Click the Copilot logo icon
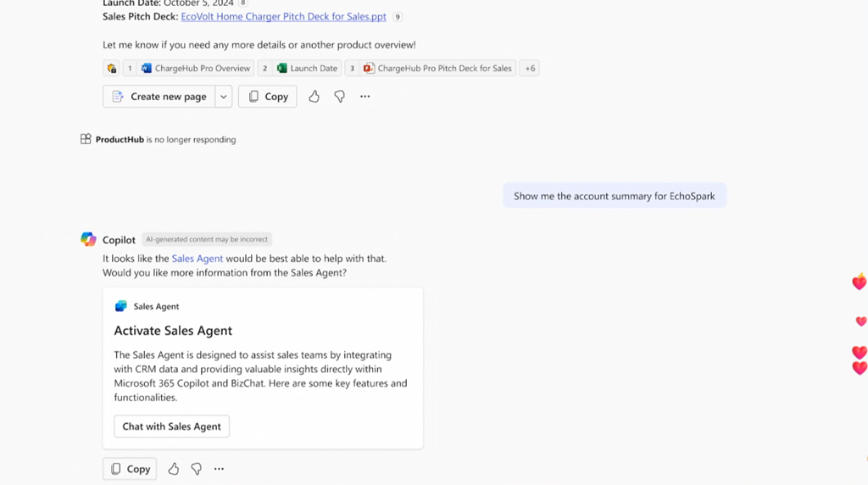 pos(88,239)
